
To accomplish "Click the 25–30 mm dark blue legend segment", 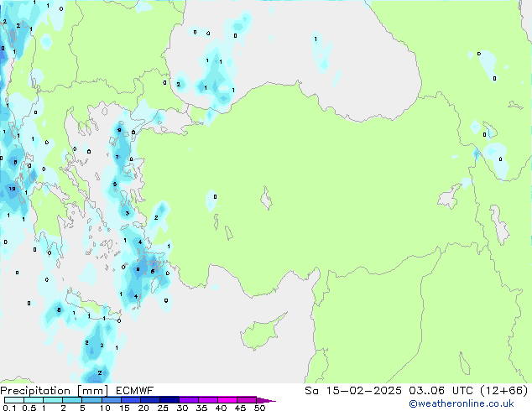I will click(170, 400).
